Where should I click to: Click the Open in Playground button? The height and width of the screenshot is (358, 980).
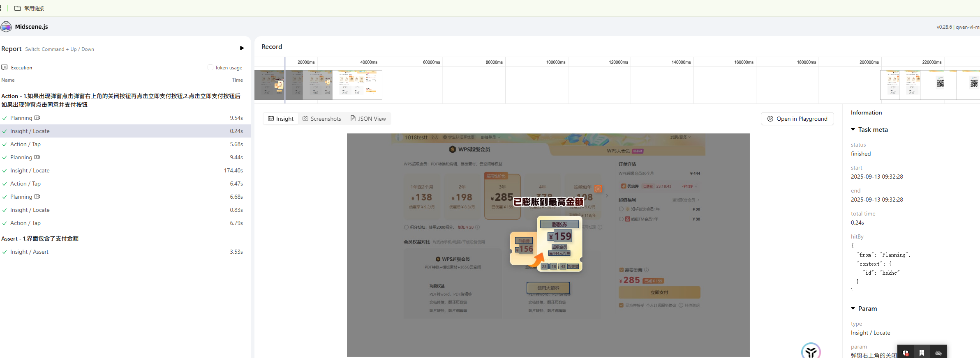(x=797, y=119)
